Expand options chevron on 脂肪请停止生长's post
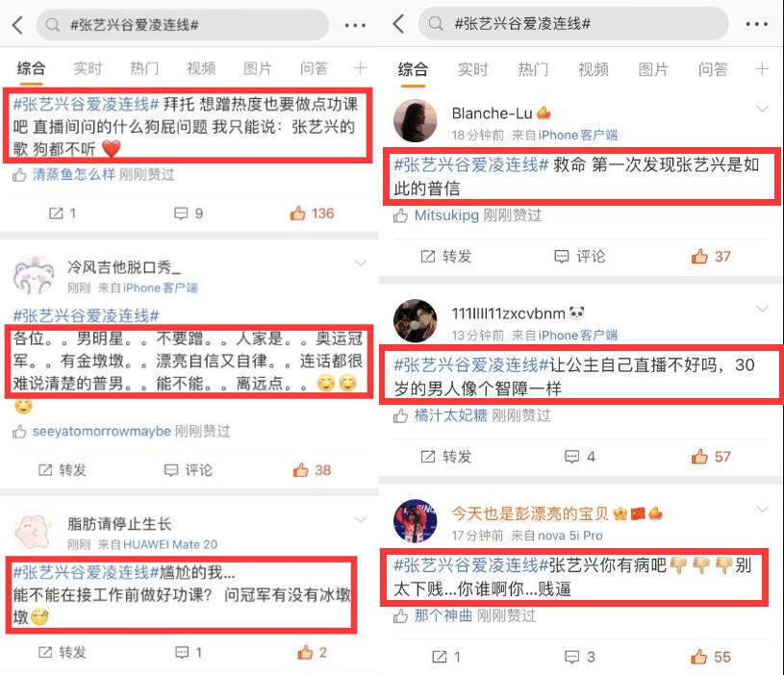 361,520
